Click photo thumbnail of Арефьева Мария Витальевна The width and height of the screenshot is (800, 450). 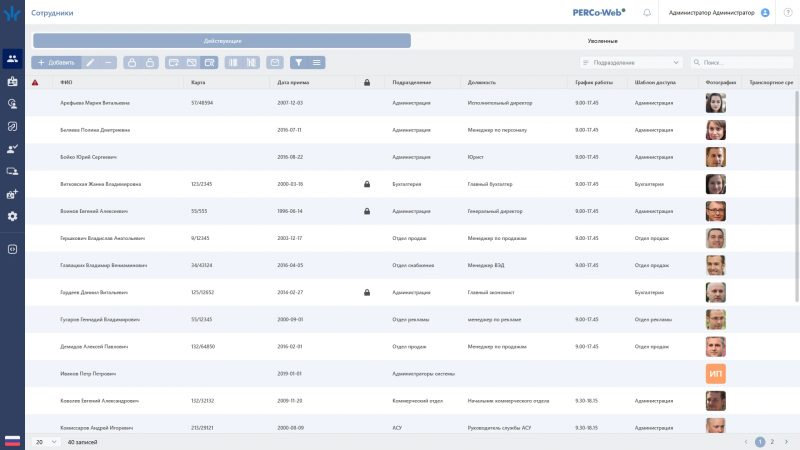(715, 102)
